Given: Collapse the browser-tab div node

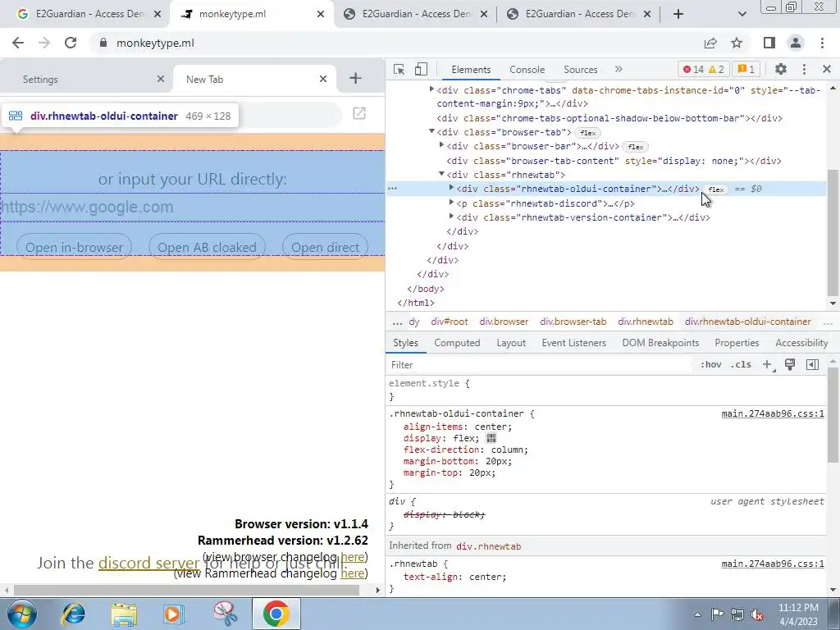Looking at the screenshot, I should point(431,131).
